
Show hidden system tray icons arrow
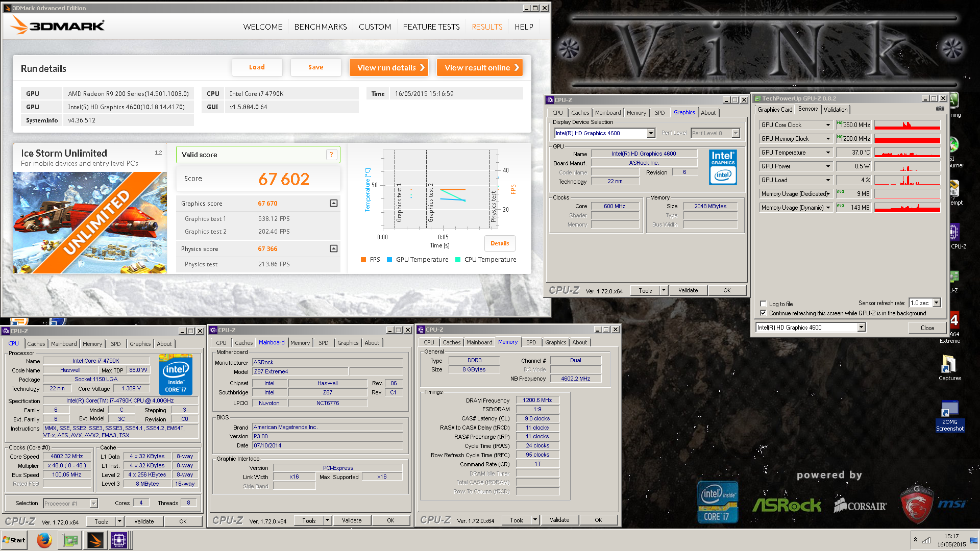(x=915, y=540)
